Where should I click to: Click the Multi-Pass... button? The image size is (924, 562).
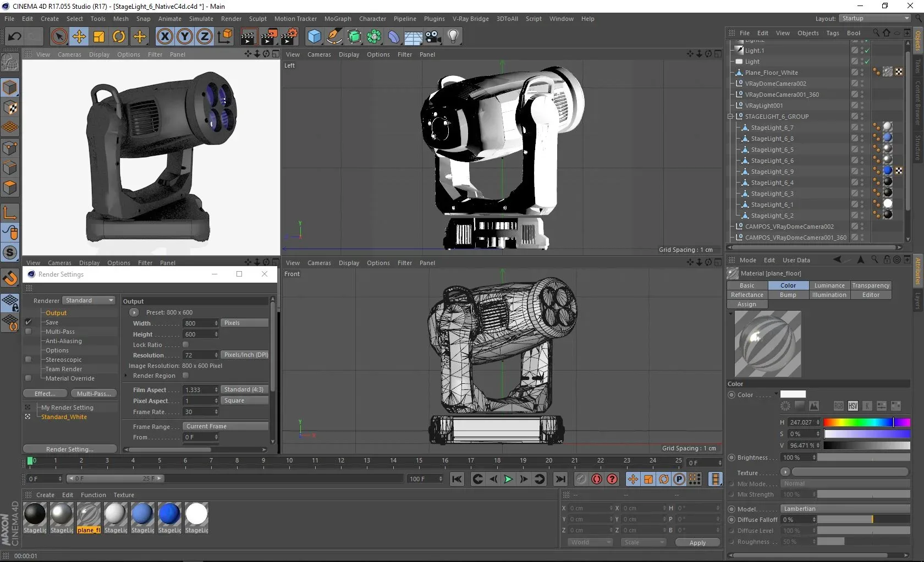coord(94,394)
